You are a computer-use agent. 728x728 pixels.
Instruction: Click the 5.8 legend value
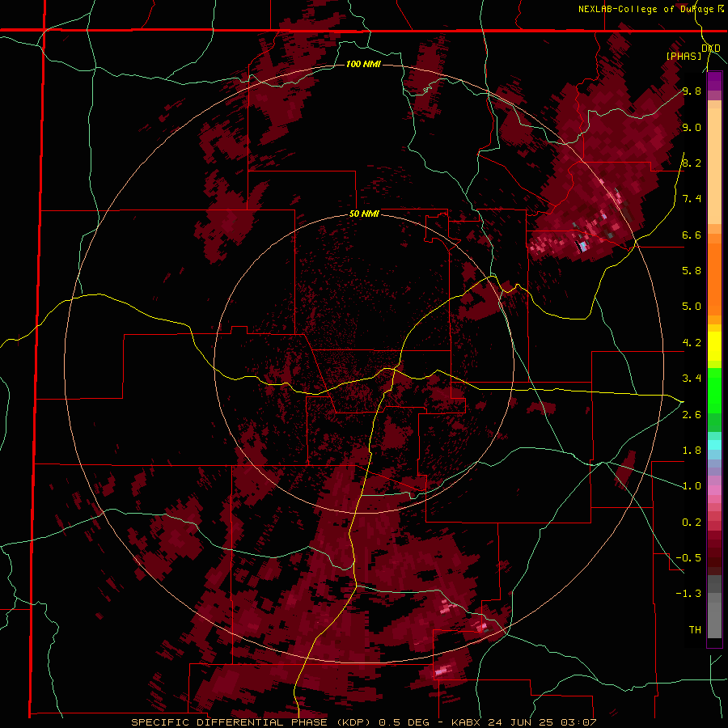692,271
